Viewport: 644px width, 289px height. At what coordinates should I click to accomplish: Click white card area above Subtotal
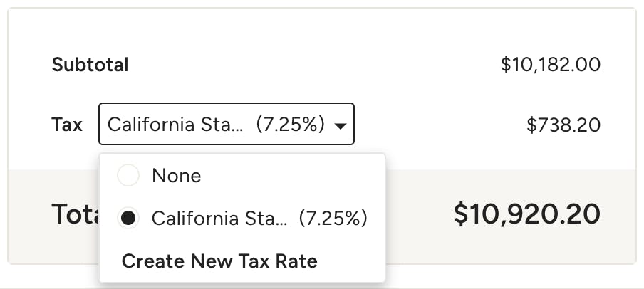pos(322,28)
